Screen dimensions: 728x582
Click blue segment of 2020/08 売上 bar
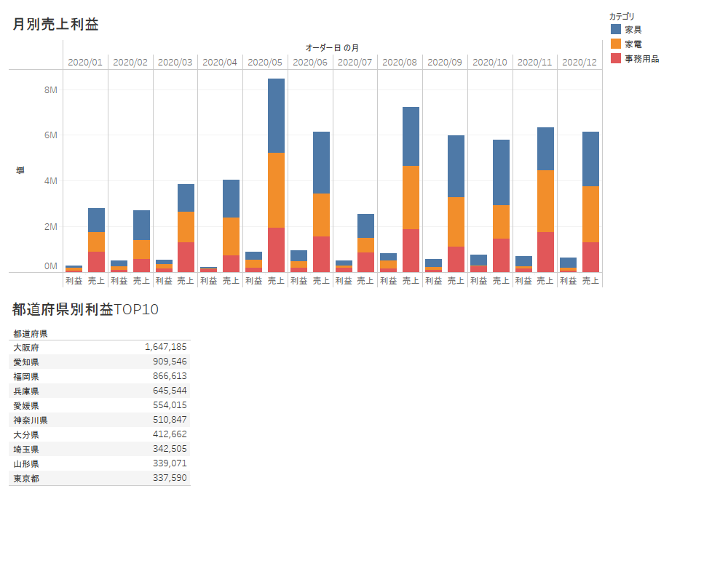[x=411, y=137]
